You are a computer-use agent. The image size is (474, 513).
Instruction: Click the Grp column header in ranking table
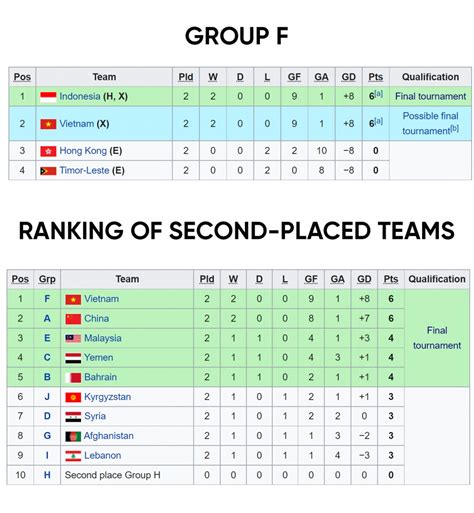[x=47, y=279]
